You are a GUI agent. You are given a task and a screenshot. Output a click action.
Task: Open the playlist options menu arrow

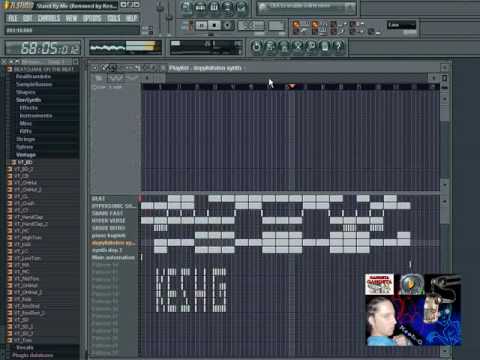[95, 68]
